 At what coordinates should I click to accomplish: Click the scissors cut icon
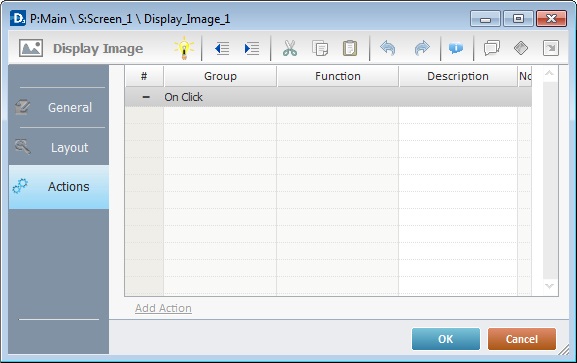(x=290, y=48)
